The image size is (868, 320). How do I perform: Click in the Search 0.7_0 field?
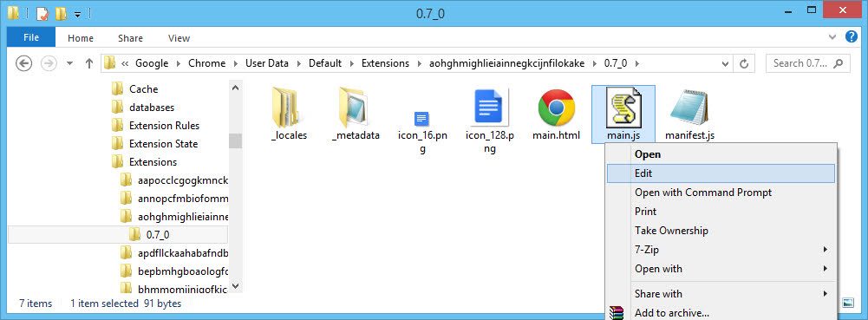coord(807,63)
